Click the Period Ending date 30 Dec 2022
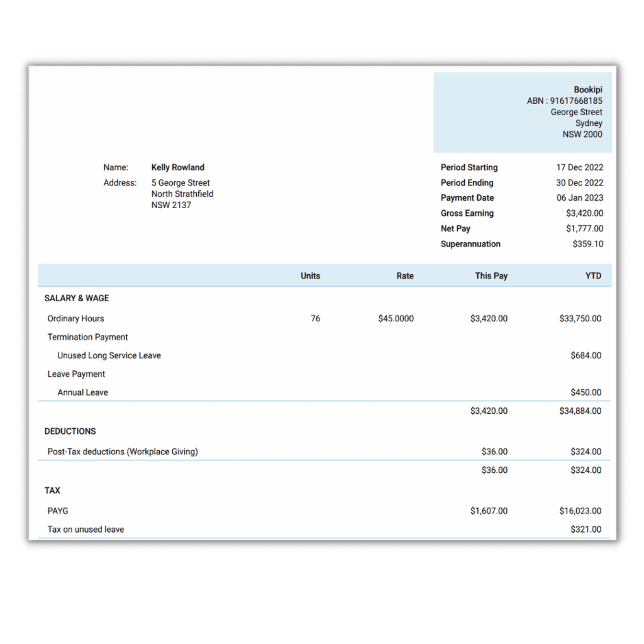644x644 pixels. point(579,183)
